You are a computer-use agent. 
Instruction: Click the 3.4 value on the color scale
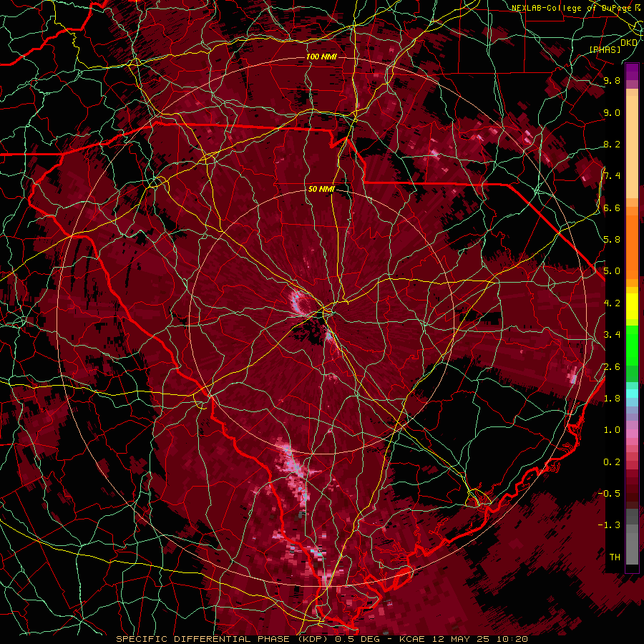coord(612,335)
